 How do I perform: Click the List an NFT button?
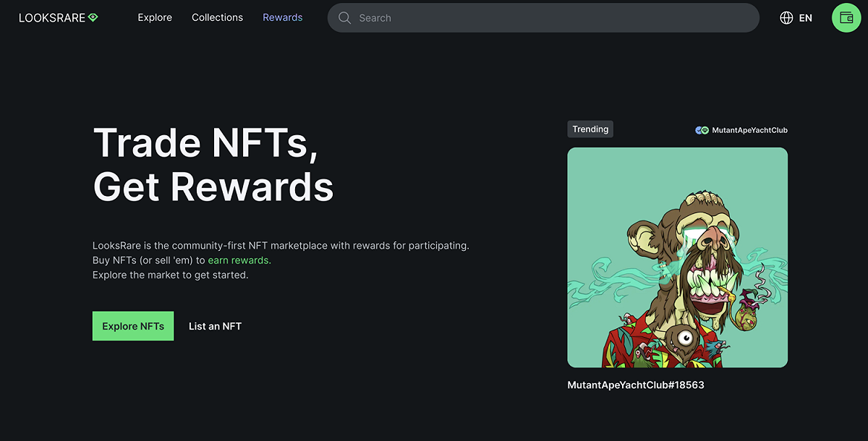click(215, 326)
